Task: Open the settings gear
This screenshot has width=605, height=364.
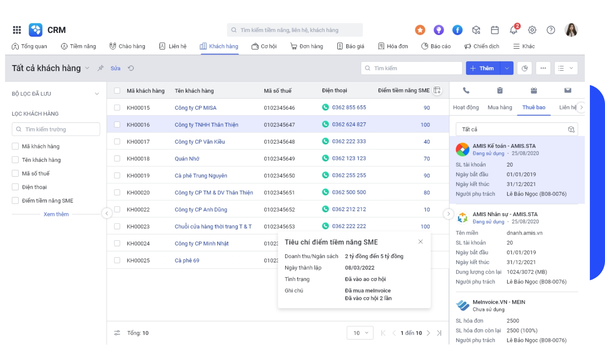Action: [532, 30]
